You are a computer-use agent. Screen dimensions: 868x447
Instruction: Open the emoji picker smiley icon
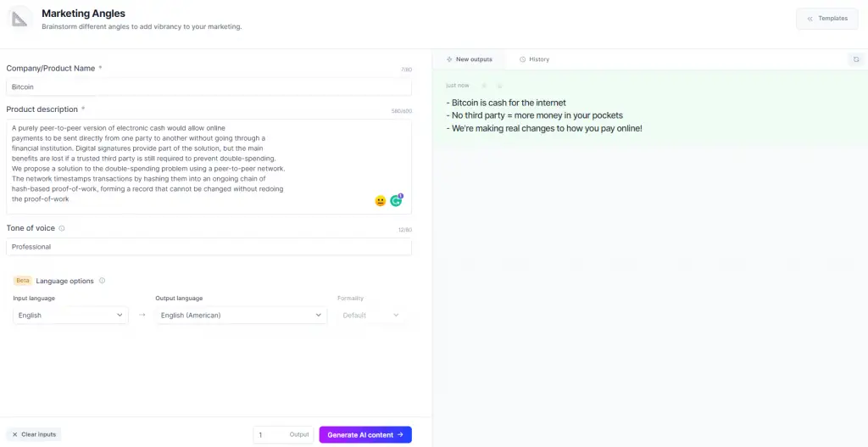click(x=380, y=201)
